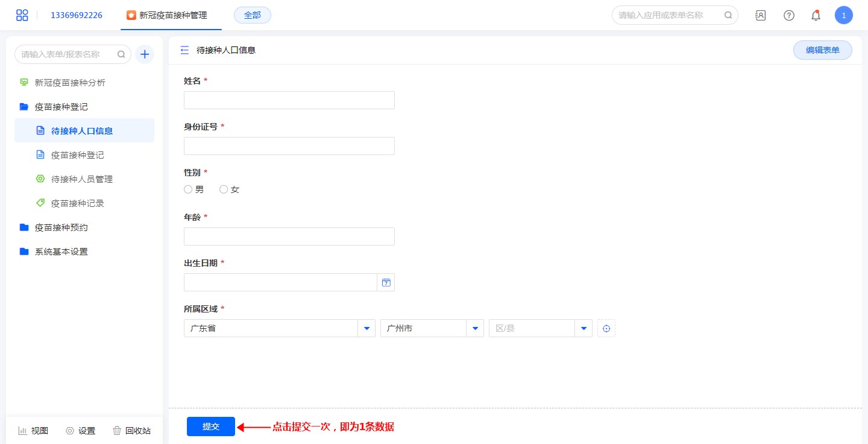Select the 女 gender radio button
Viewport: 868px width, 444px height.
[x=224, y=189]
